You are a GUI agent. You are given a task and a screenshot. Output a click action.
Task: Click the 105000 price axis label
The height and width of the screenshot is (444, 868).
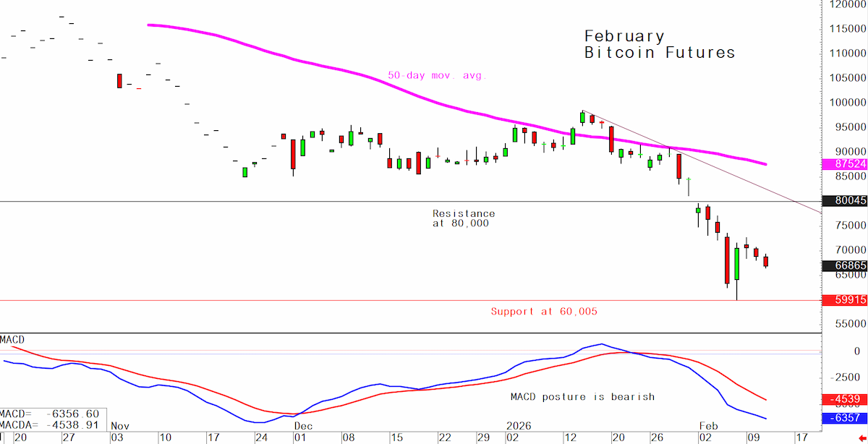pos(848,77)
